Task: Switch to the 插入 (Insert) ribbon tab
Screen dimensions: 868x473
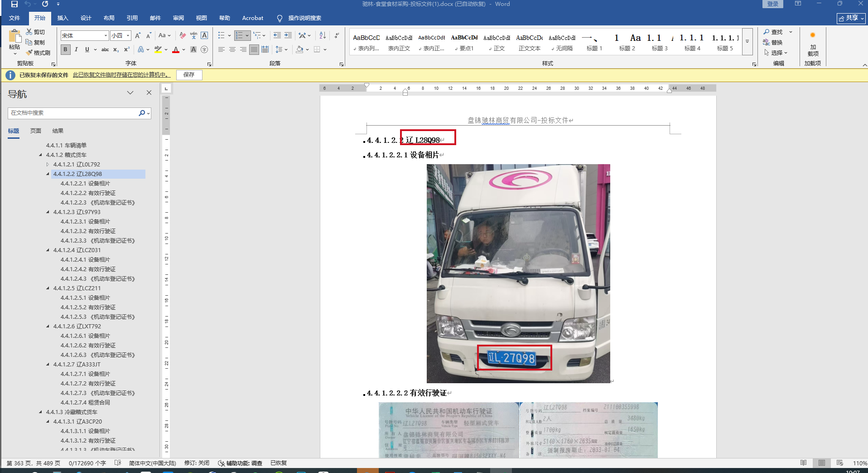Action: pos(63,18)
